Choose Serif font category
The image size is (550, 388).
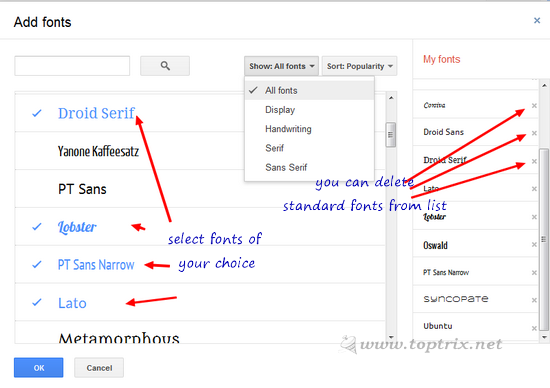point(309,148)
